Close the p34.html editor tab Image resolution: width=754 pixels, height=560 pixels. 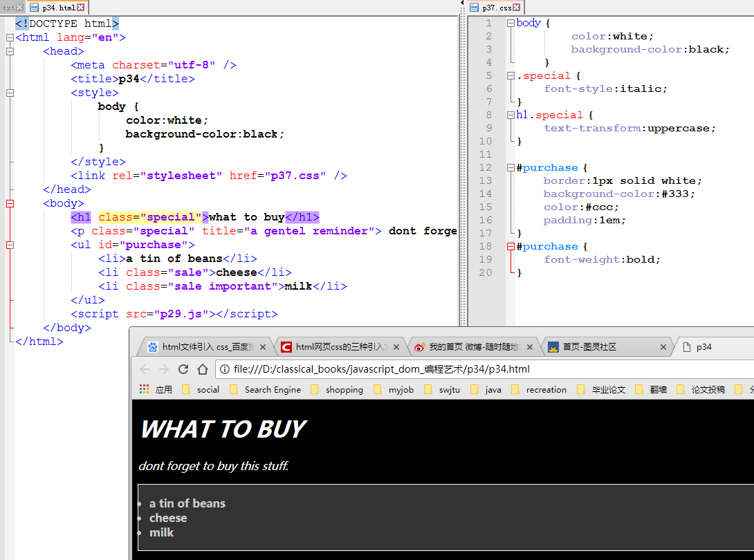pos(81,7)
